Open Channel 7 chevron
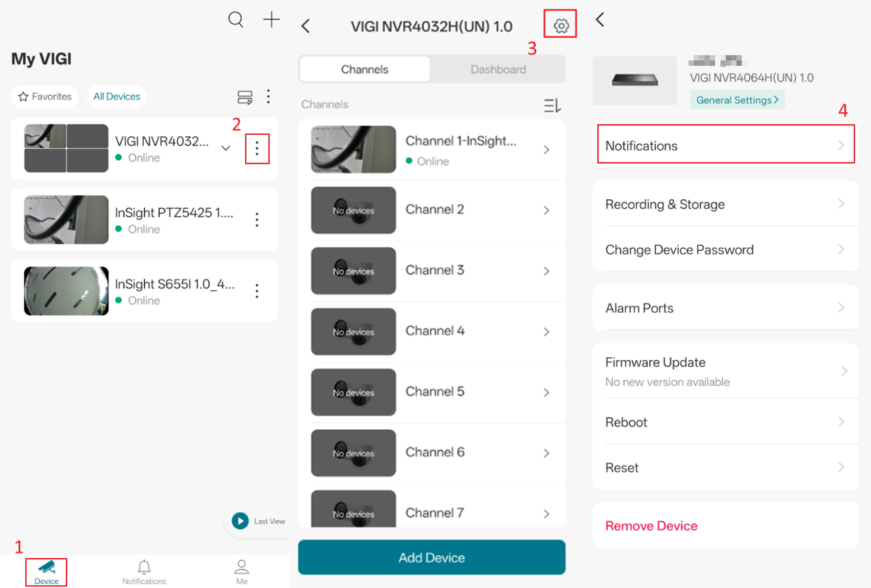Viewport: 871px width, 588px height. pos(546,513)
